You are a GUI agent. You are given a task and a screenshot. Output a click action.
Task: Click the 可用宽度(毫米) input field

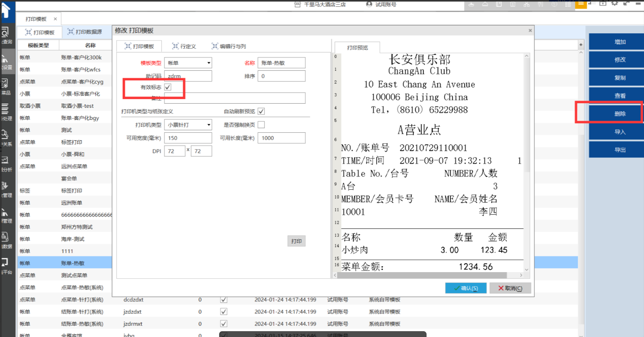coord(188,138)
